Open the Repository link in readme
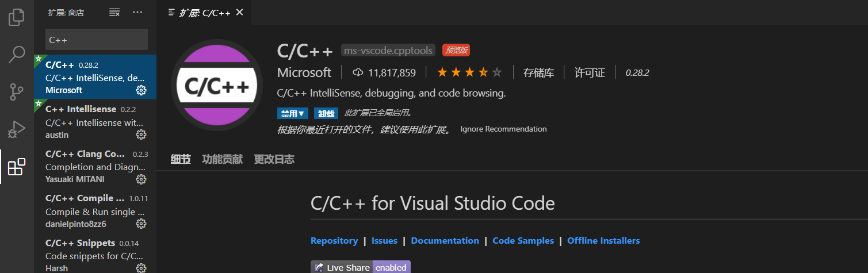Screen dimensions: 868x273 point(334,241)
